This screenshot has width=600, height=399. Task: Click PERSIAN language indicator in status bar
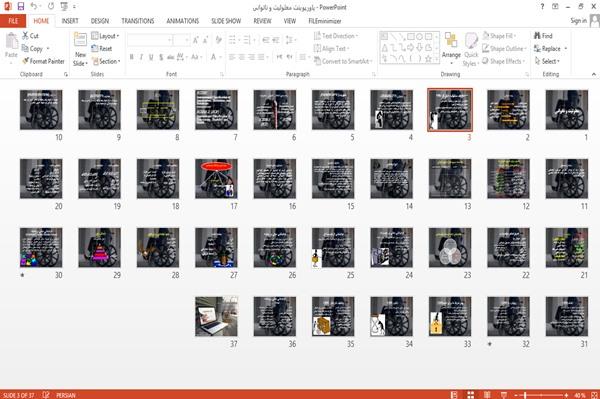pos(66,395)
